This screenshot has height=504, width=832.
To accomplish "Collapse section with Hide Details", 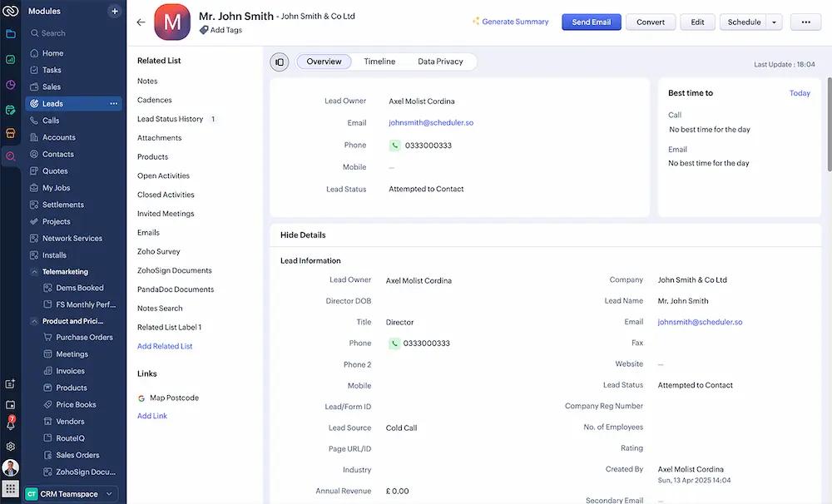I will (x=303, y=235).
